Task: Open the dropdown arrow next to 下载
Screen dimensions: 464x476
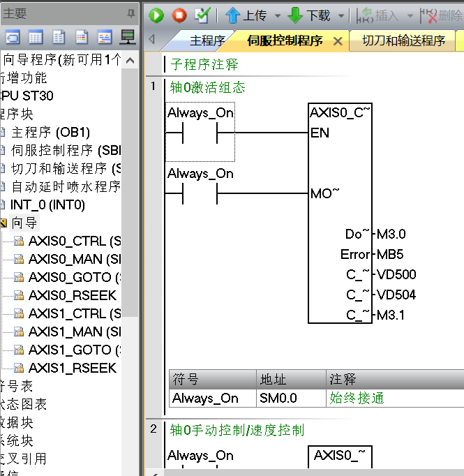Action: [x=341, y=16]
